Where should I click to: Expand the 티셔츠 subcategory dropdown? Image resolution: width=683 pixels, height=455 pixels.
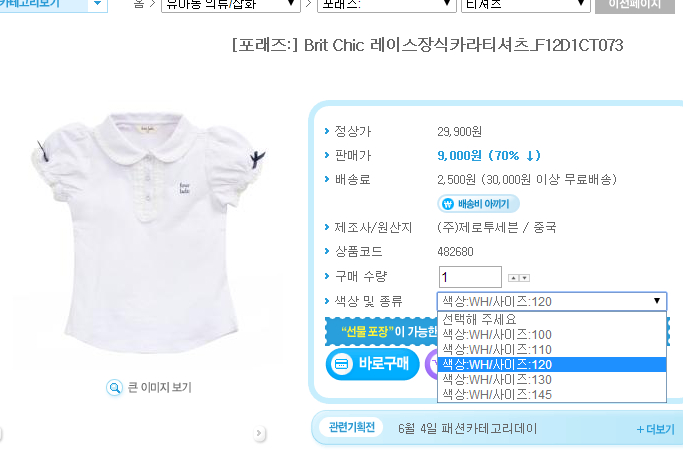coord(526,4)
